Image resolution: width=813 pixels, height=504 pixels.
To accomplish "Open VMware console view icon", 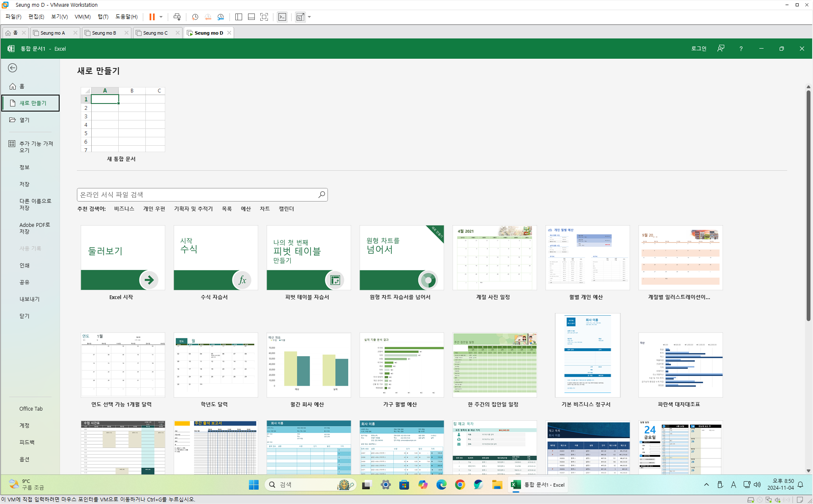I will pyautogui.click(x=282, y=17).
